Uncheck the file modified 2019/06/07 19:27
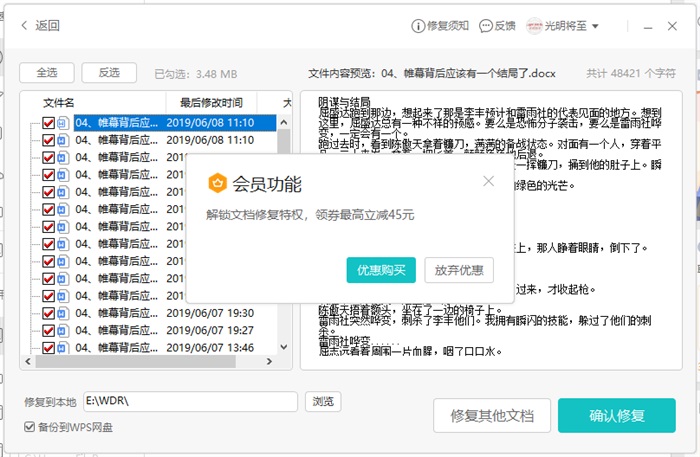 coord(48,330)
